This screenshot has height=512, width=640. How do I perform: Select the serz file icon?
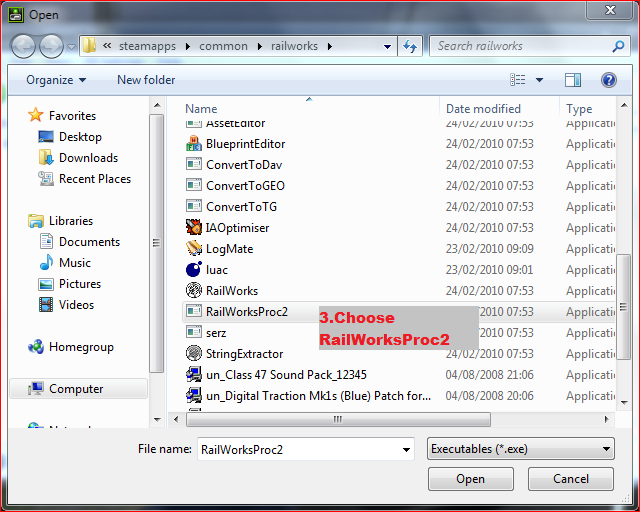194,332
